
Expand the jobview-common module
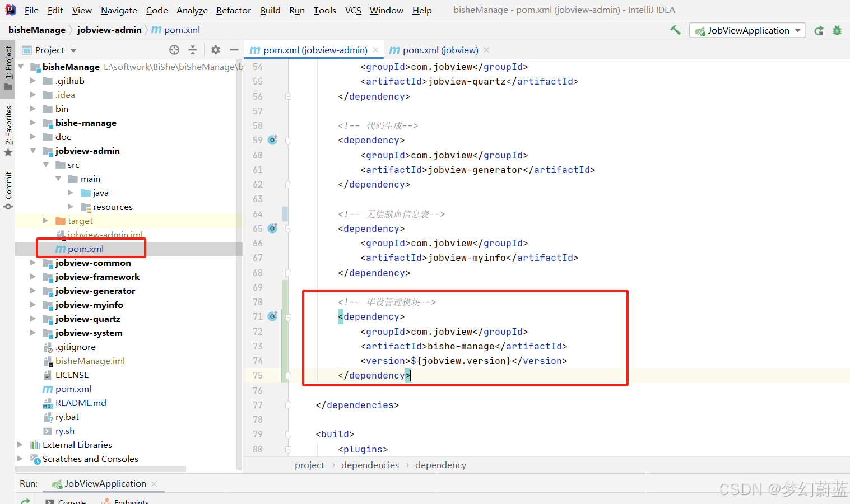33,263
